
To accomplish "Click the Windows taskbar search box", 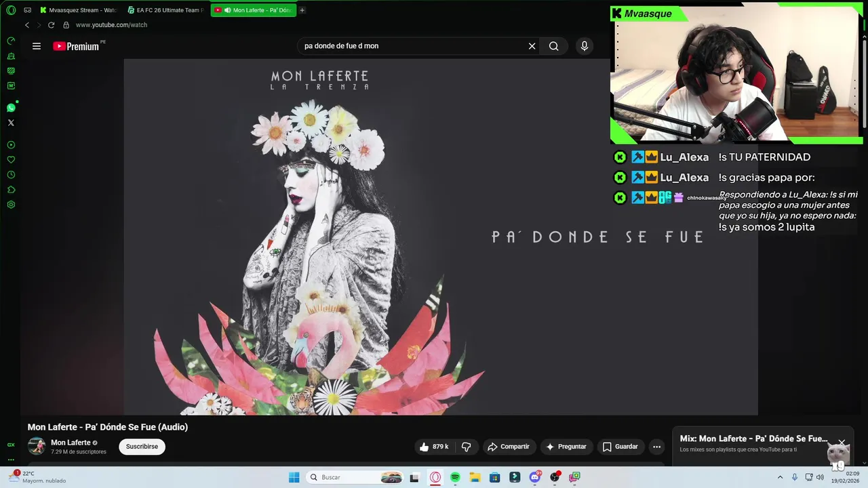I will [354, 477].
